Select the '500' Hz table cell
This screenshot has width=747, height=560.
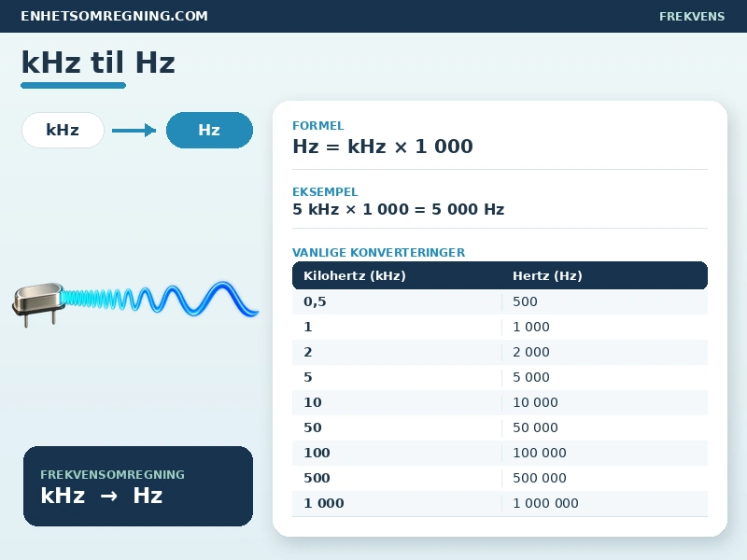pos(605,301)
